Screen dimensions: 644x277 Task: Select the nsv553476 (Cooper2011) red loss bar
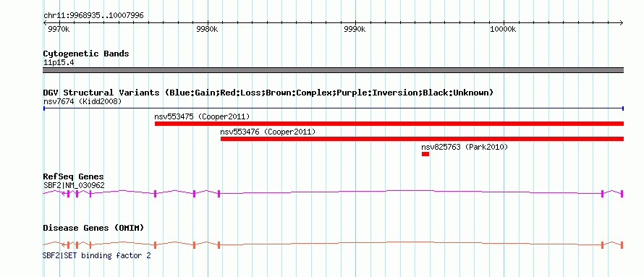tap(422, 139)
